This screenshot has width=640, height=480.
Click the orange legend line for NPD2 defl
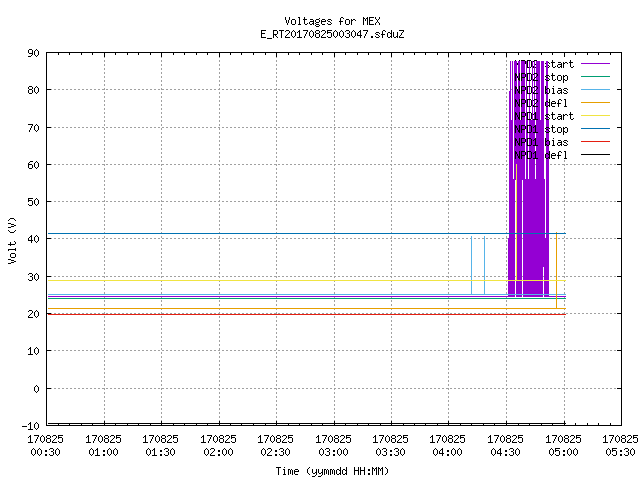(x=595, y=102)
